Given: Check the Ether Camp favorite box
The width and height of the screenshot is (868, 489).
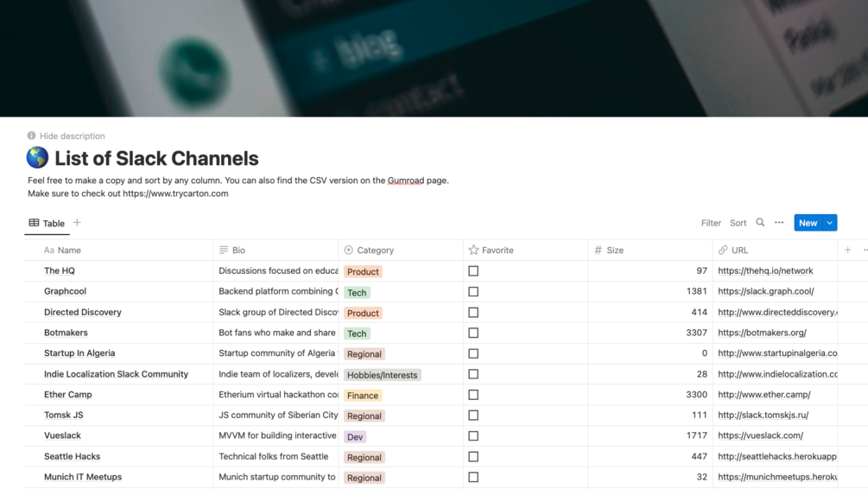Looking at the screenshot, I should click(473, 395).
